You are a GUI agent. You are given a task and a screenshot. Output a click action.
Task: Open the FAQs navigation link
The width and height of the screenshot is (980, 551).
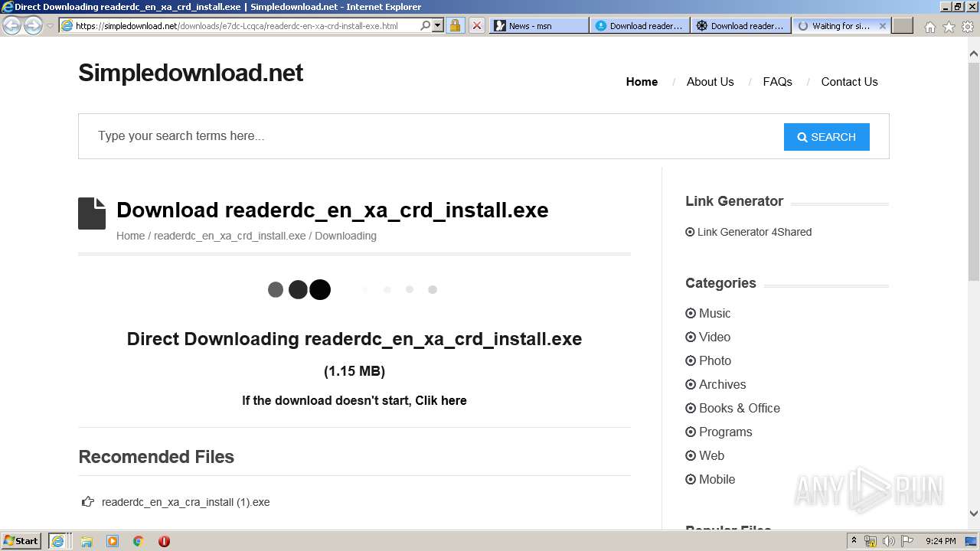coord(777,82)
